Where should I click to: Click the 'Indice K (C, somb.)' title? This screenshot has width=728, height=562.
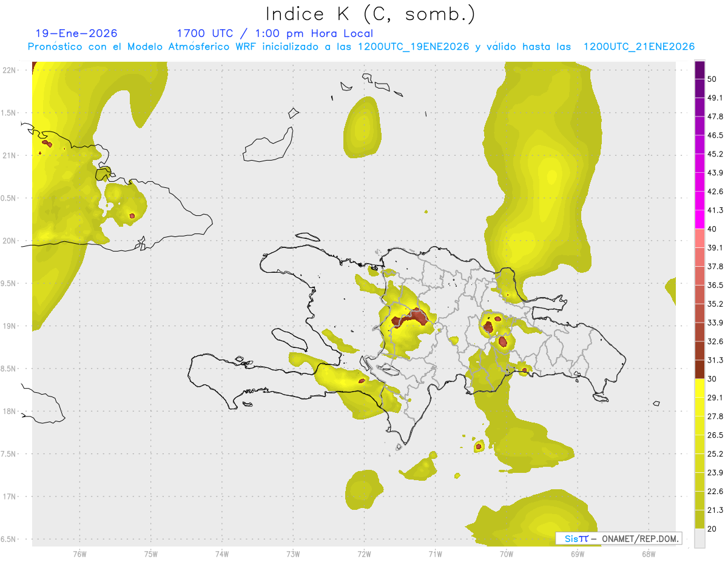pos(370,15)
